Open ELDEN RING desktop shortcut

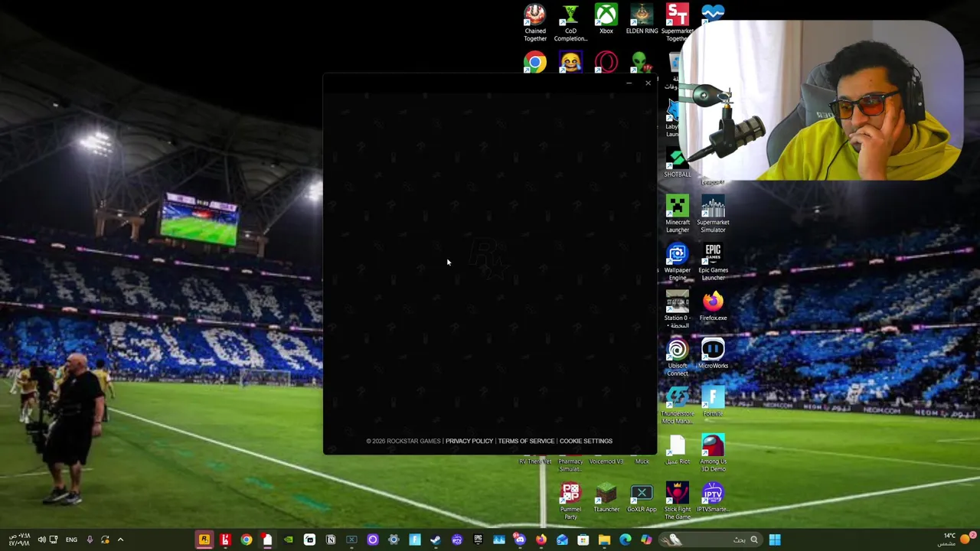tap(642, 19)
